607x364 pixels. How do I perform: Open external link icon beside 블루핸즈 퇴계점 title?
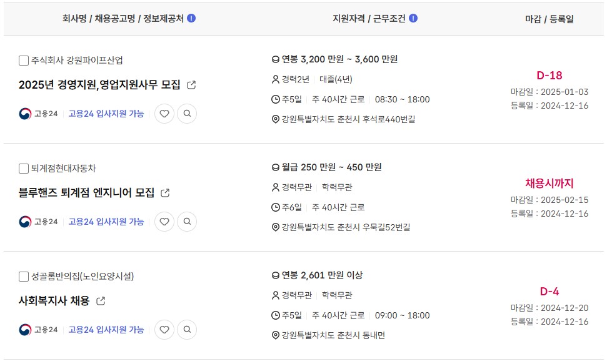point(165,193)
